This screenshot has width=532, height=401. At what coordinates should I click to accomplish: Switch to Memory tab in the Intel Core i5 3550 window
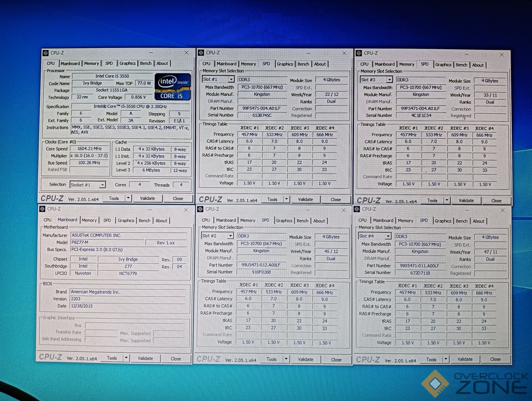click(x=91, y=63)
